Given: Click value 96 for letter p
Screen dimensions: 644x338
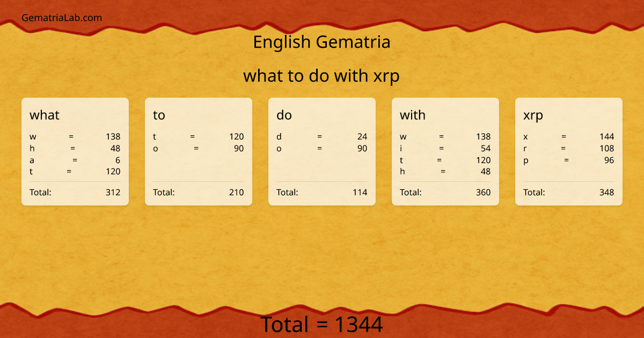Looking at the screenshot, I should [x=609, y=160].
